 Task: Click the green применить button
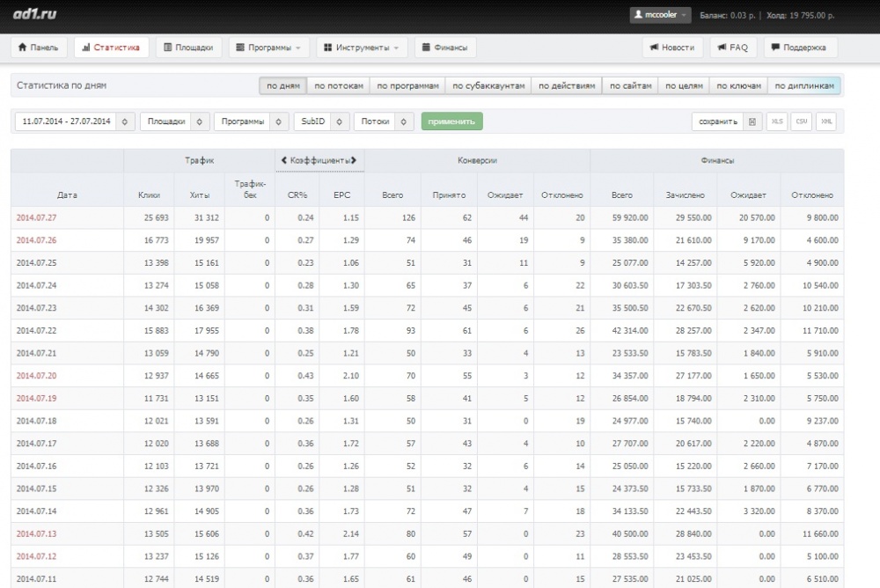(x=451, y=121)
